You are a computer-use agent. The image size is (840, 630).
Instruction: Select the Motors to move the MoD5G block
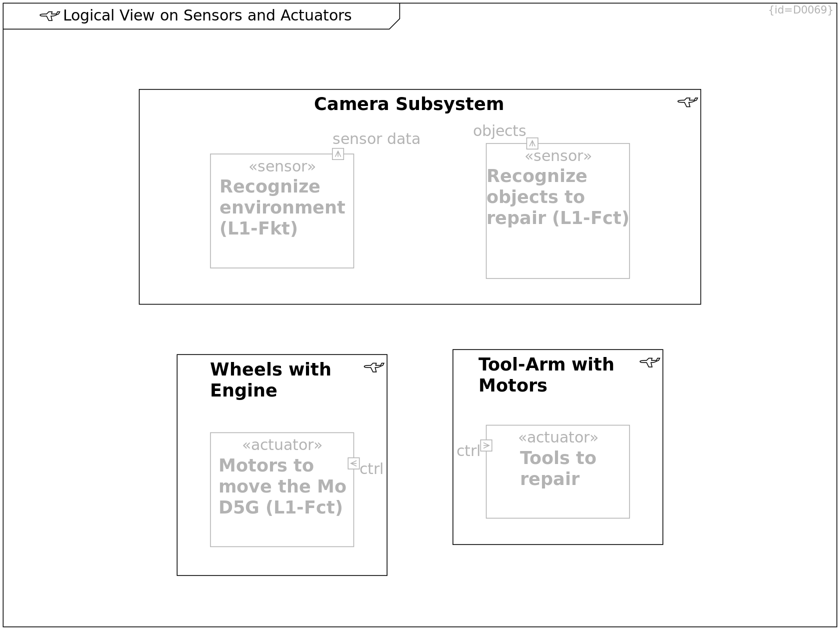coord(282,489)
